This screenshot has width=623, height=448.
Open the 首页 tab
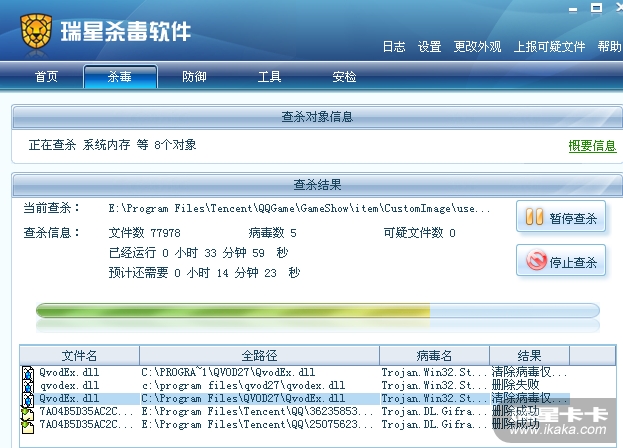coord(46,76)
